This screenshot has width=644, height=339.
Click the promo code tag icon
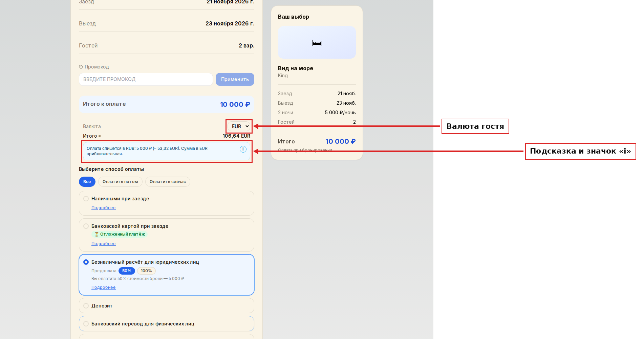point(81,67)
